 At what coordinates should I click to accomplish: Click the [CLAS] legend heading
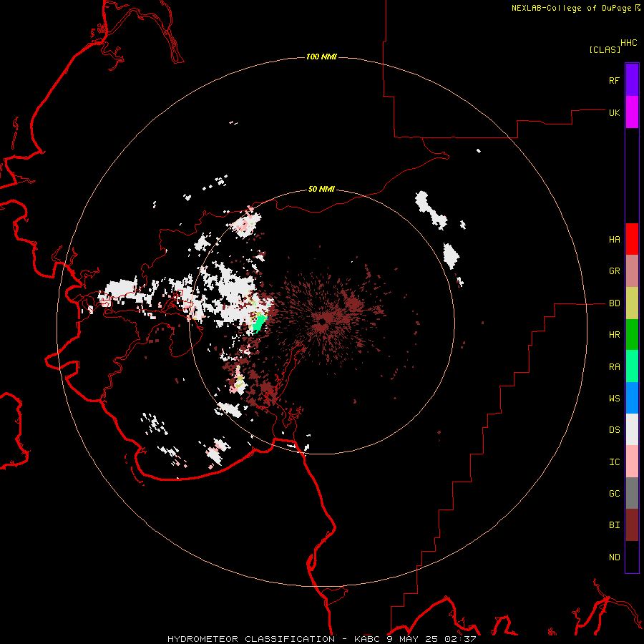(x=605, y=49)
